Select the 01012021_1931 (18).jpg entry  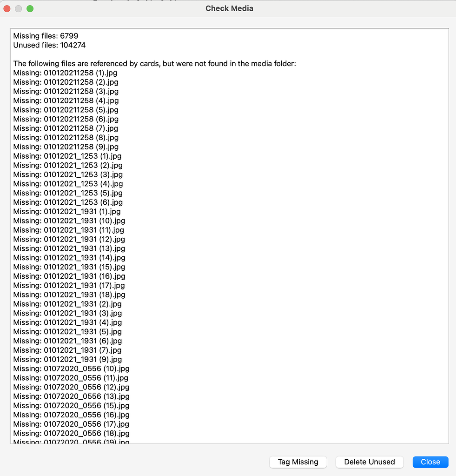[x=69, y=295]
